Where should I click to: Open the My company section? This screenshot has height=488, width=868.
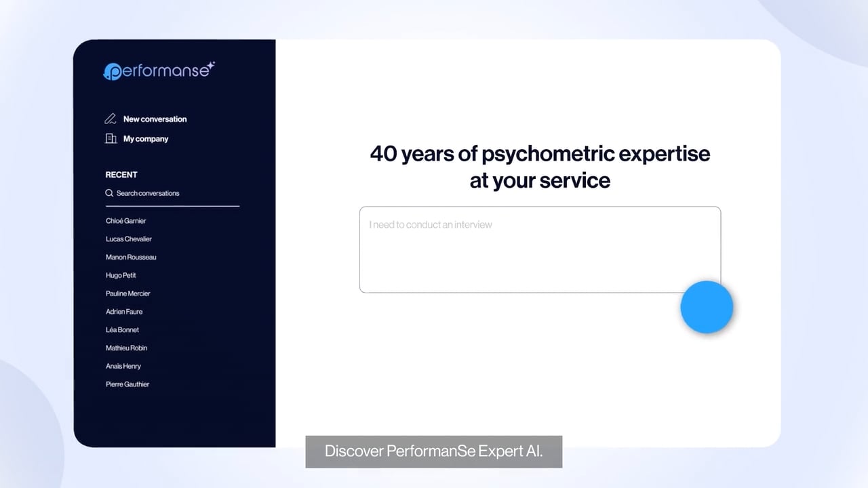(x=146, y=139)
